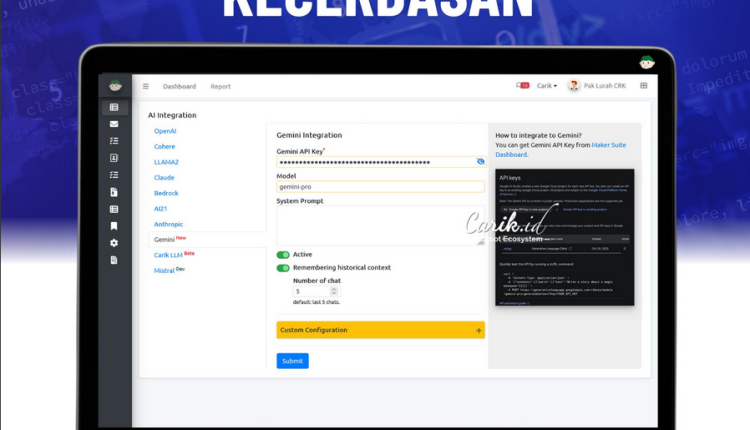Toggle the Active switch
This screenshot has height=430, width=750.
[283, 255]
